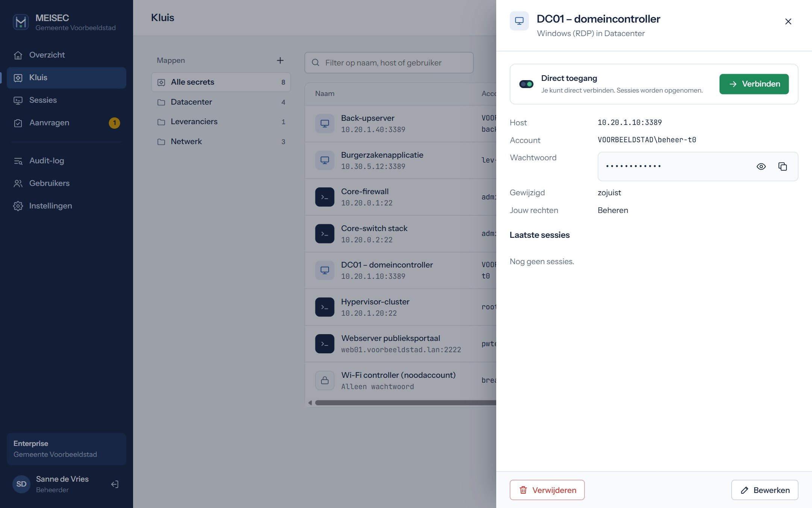This screenshot has width=812, height=508.
Task: Open Overzicht in the sidebar
Action: click(x=67, y=55)
